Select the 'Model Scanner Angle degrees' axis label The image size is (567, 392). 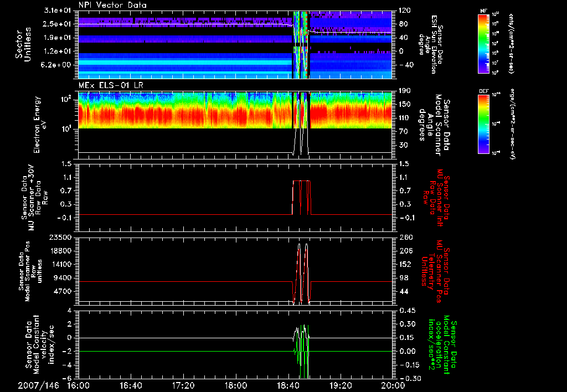tap(434, 125)
